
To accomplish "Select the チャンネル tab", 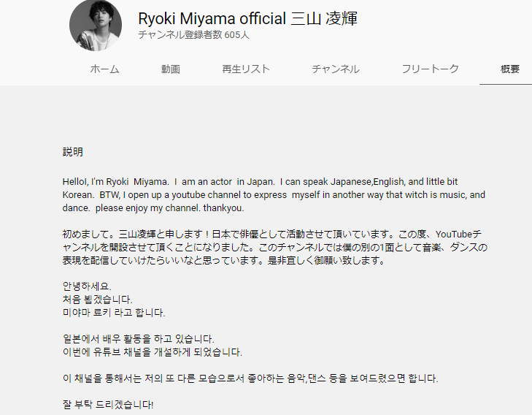I will click(x=335, y=69).
